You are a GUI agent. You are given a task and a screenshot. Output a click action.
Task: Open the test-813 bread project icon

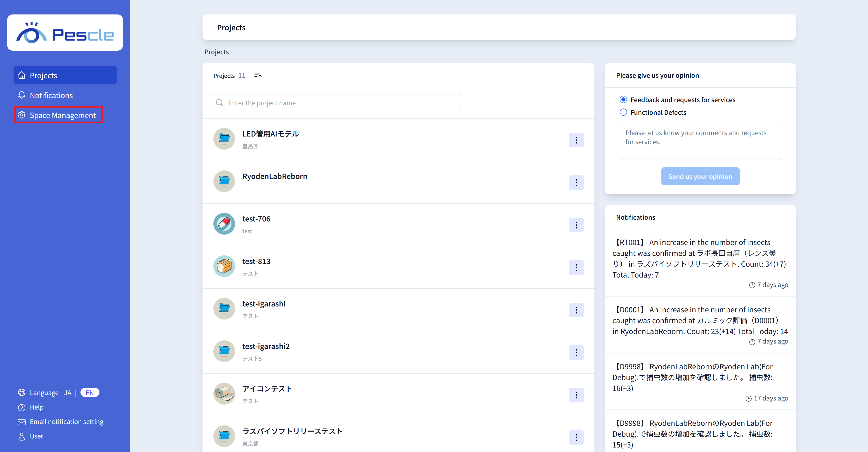[x=224, y=266]
